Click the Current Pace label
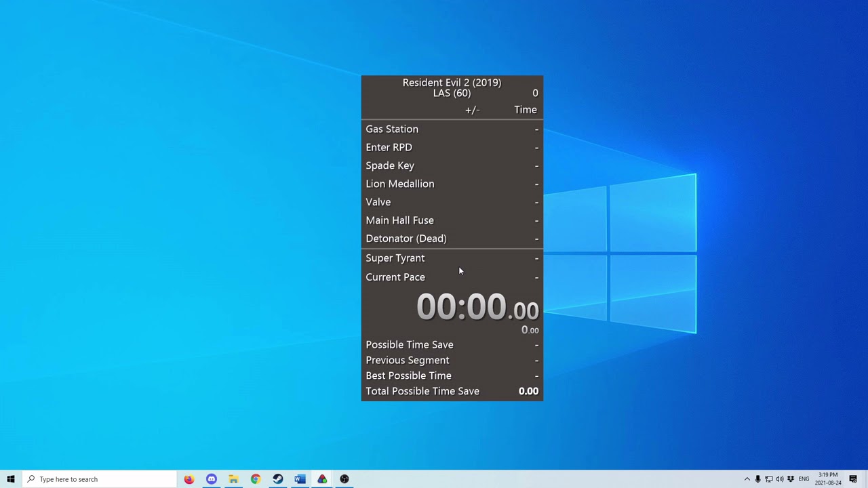Viewport: 868px width, 488px height. [395, 277]
